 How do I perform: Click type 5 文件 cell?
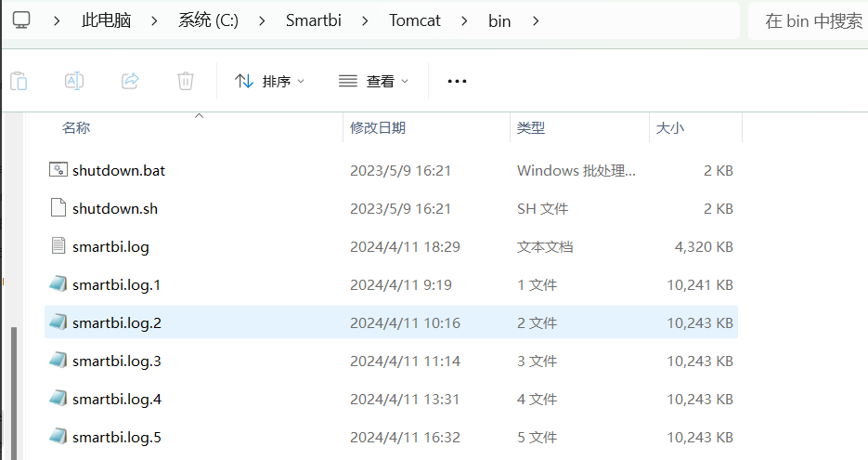coord(537,438)
